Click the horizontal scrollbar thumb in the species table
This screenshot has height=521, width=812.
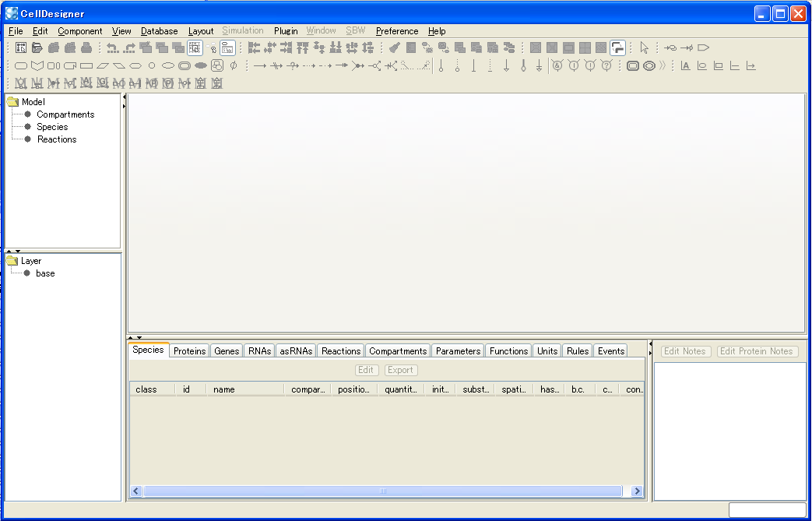[x=383, y=491]
